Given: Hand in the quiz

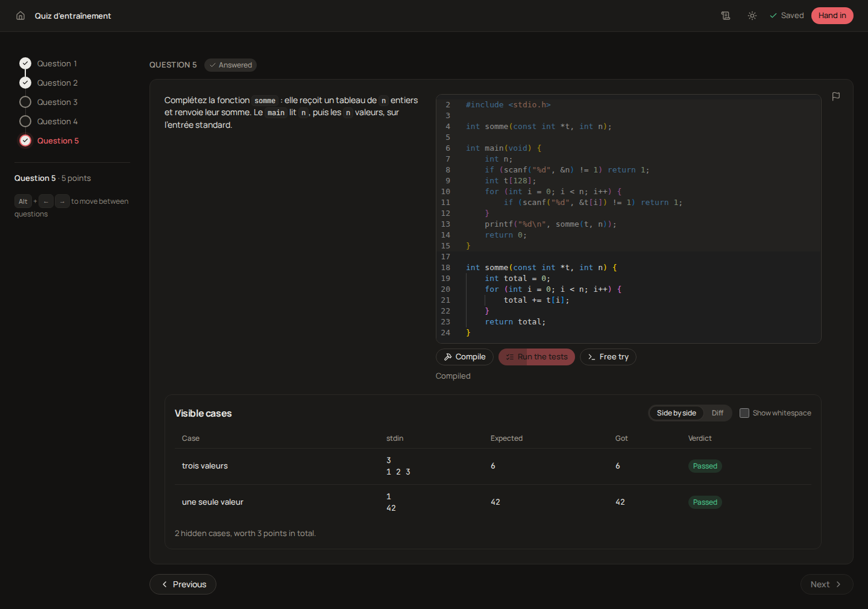Looking at the screenshot, I should coord(832,16).
